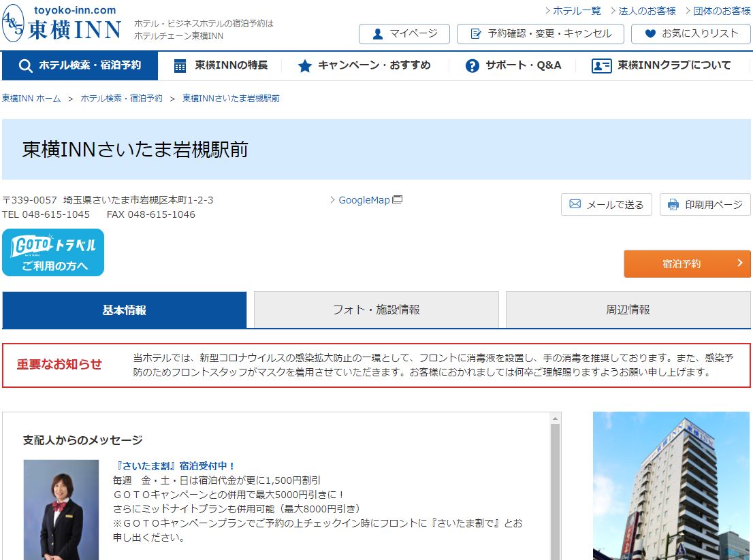
Task: Open the お気に入りリスト button
Action: (690, 34)
